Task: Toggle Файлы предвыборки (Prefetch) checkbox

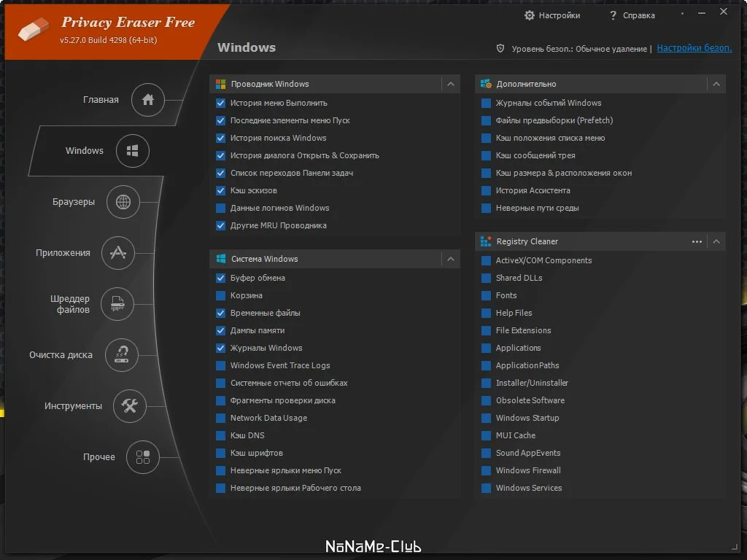Action: 486,120
